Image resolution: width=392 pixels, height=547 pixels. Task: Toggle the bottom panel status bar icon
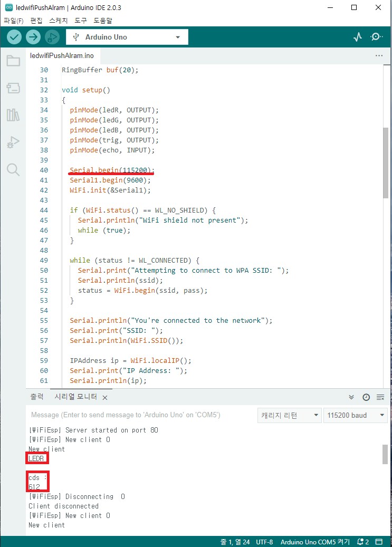(379, 542)
